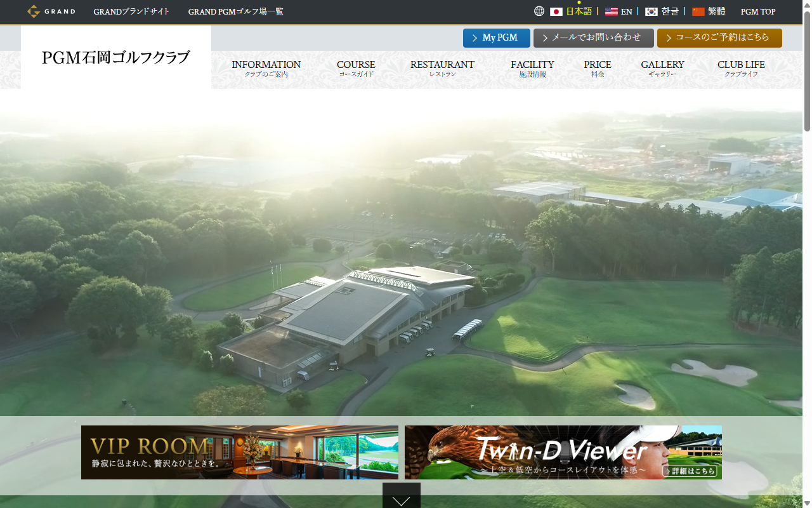Open the GALLERY menu
812x508 pixels.
[x=662, y=69]
